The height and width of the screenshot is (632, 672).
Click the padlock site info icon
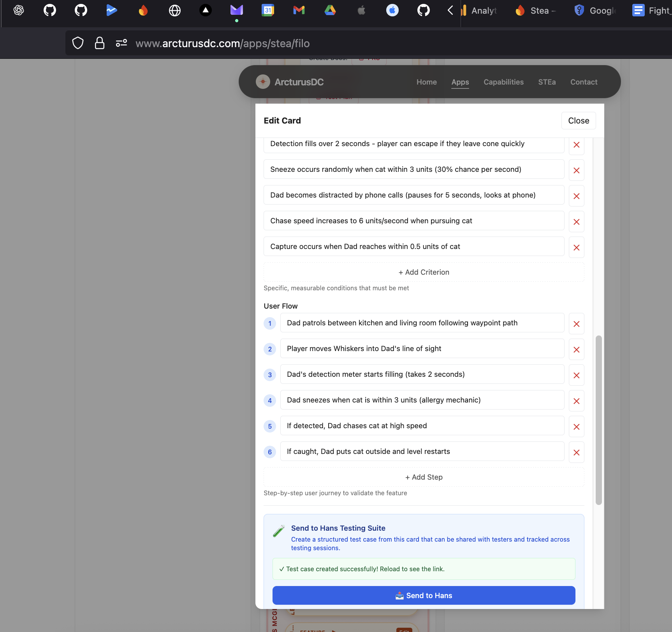pyautogui.click(x=100, y=43)
